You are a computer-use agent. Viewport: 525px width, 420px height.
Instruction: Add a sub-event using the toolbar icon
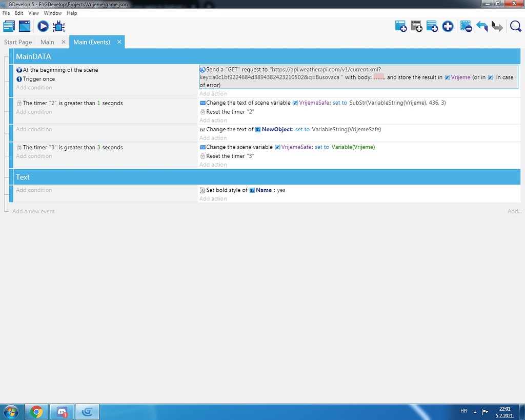point(416,26)
